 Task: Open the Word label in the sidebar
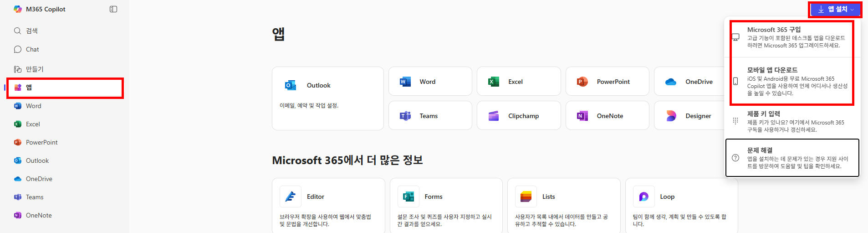34,106
